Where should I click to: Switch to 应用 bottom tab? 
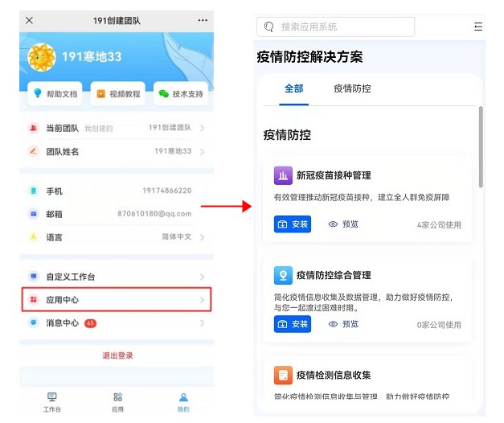point(117,401)
